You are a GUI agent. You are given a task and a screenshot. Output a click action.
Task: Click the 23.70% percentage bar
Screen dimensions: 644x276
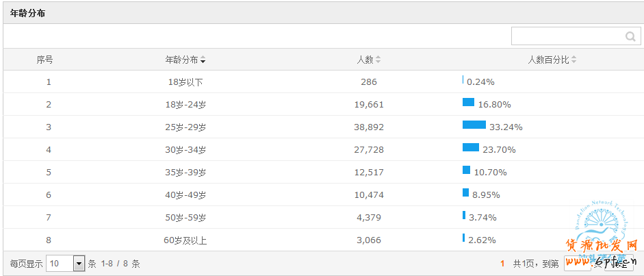coord(470,147)
